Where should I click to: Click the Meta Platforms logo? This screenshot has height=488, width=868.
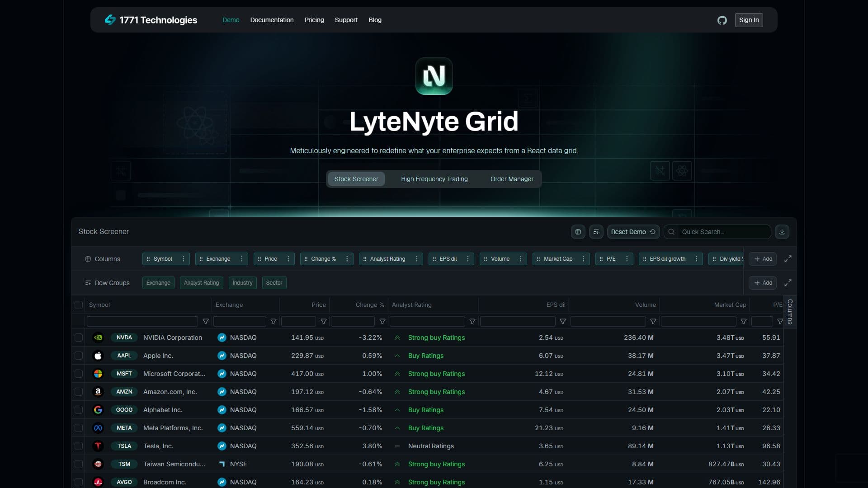98,428
